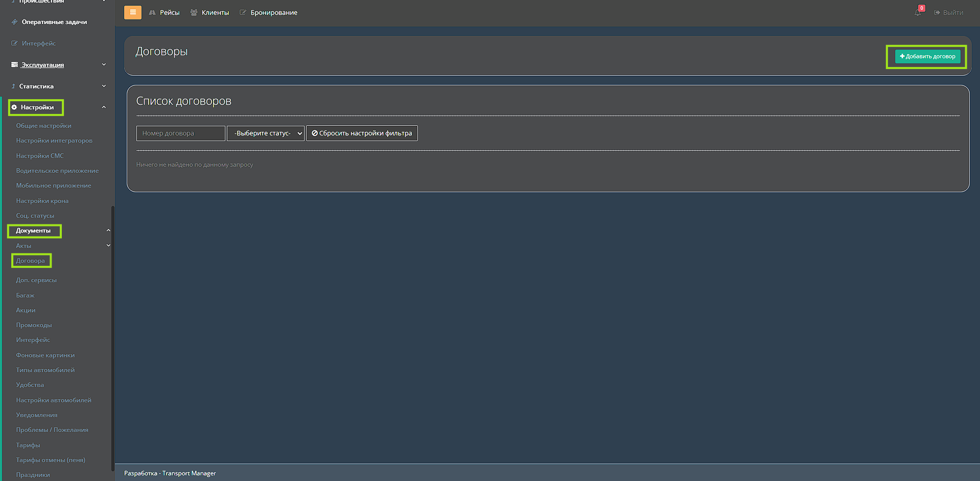Focus the Номер договора input field
The width and height of the screenshot is (980, 481).
coord(180,133)
